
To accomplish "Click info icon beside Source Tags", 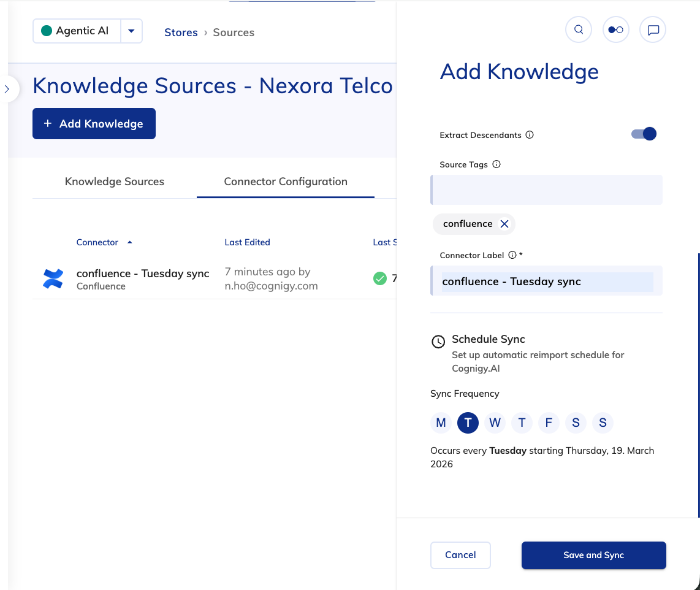I will tap(496, 164).
